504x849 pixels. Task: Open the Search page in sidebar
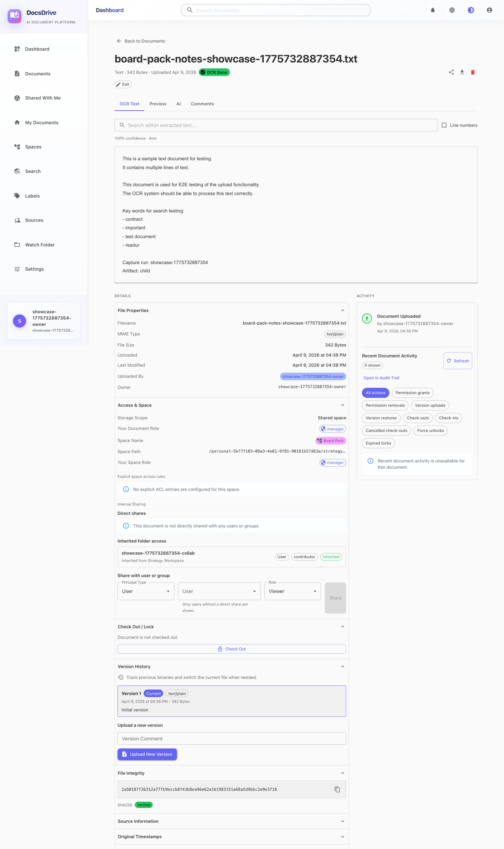(x=44, y=171)
